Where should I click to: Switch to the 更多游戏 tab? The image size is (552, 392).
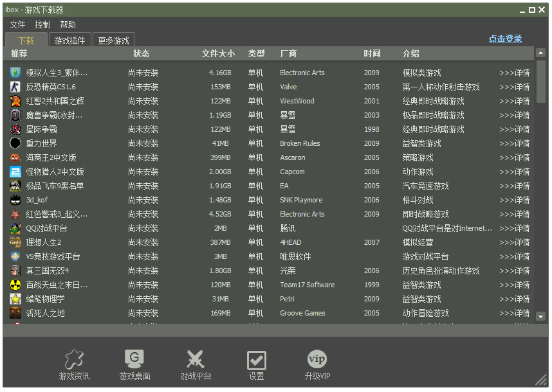[x=113, y=40]
